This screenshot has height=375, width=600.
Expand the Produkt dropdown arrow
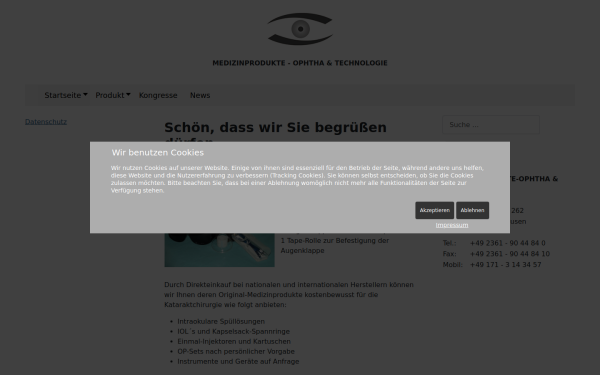[128, 94]
